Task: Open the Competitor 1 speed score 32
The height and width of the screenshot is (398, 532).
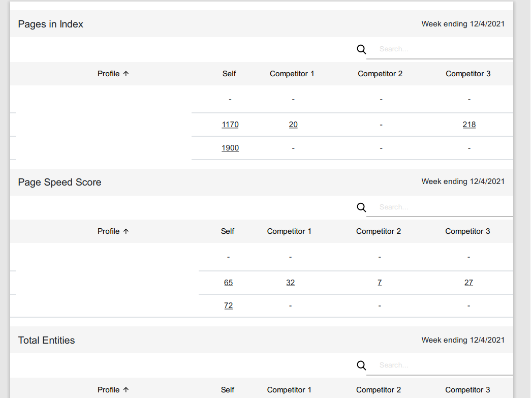Action: (x=291, y=283)
